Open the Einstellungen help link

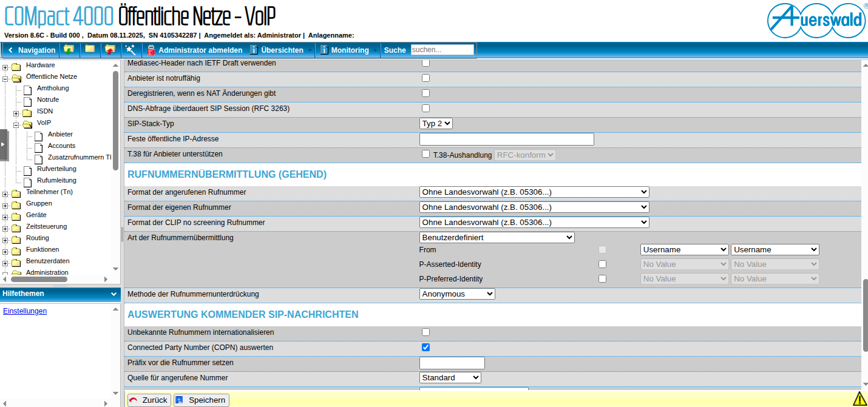click(25, 311)
